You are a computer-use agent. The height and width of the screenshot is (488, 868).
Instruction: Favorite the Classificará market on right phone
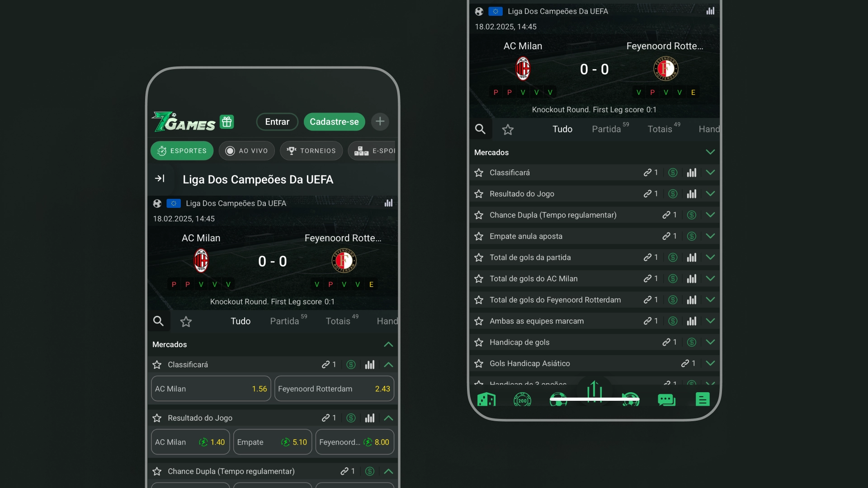click(x=479, y=173)
